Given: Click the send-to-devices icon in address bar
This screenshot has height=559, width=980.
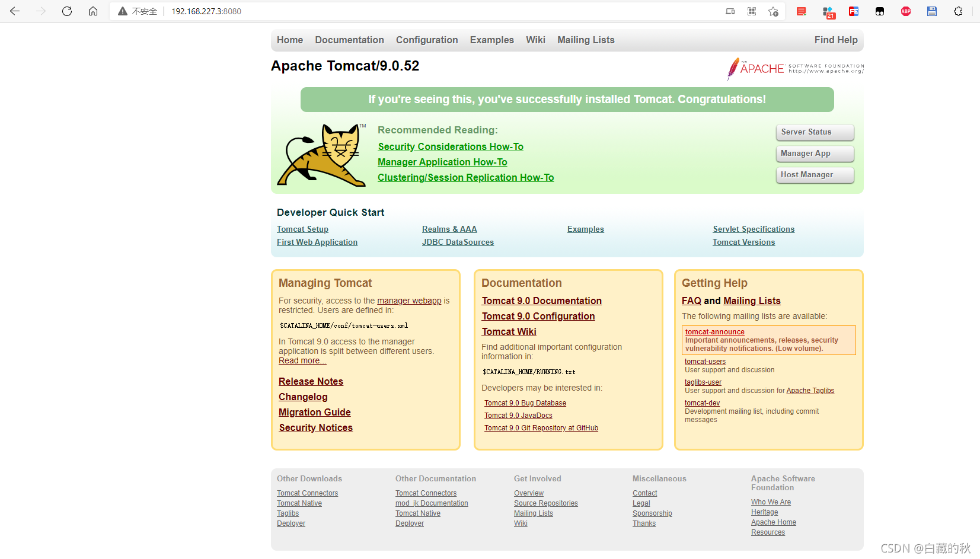Looking at the screenshot, I should (x=730, y=11).
